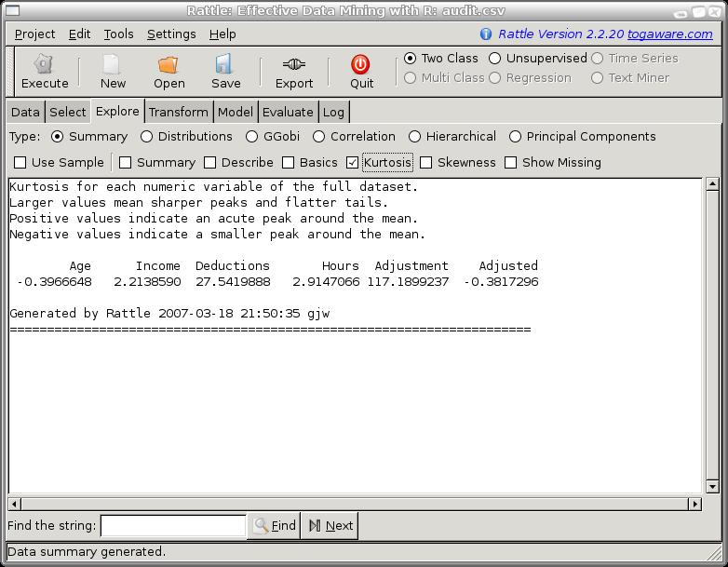The height and width of the screenshot is (567, 728).
Task: Switch to the Log tab
Action: 333,112
